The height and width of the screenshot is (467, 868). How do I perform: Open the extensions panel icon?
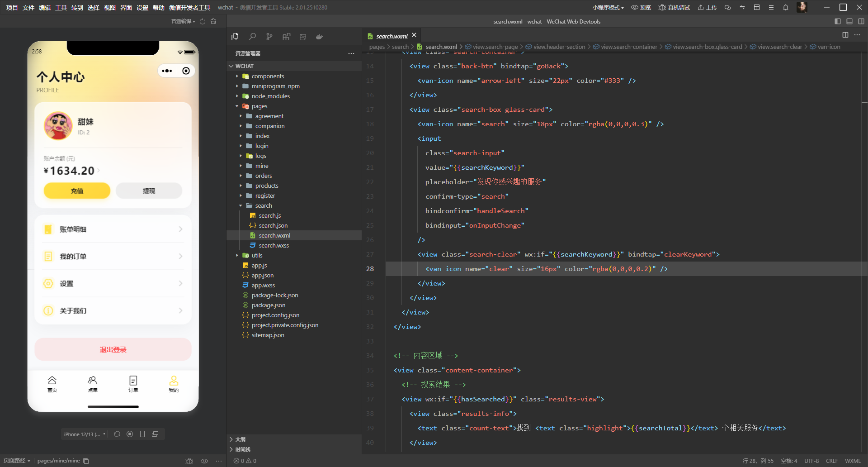point(286,37)
